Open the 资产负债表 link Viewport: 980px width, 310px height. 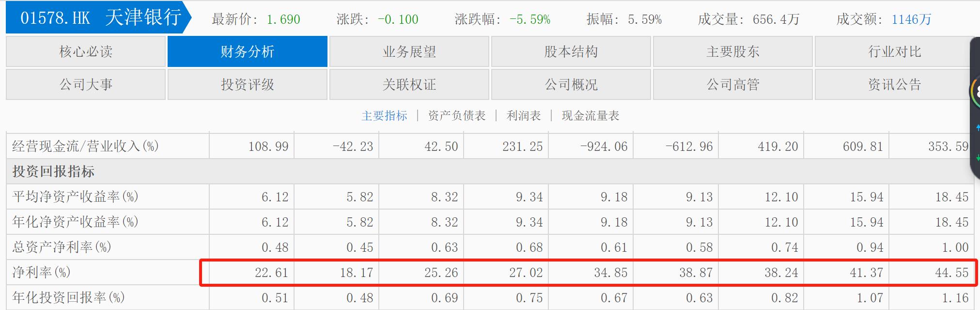pos(456,115)
